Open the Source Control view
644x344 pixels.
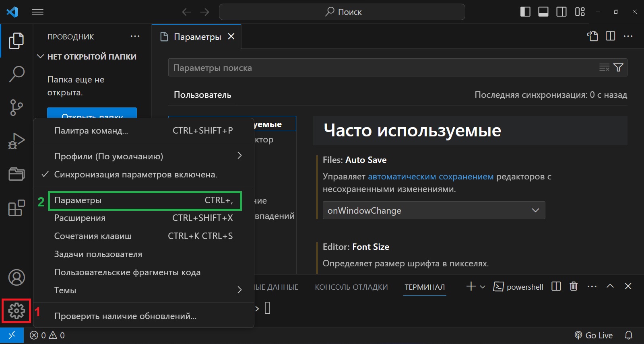click(17, 107)
